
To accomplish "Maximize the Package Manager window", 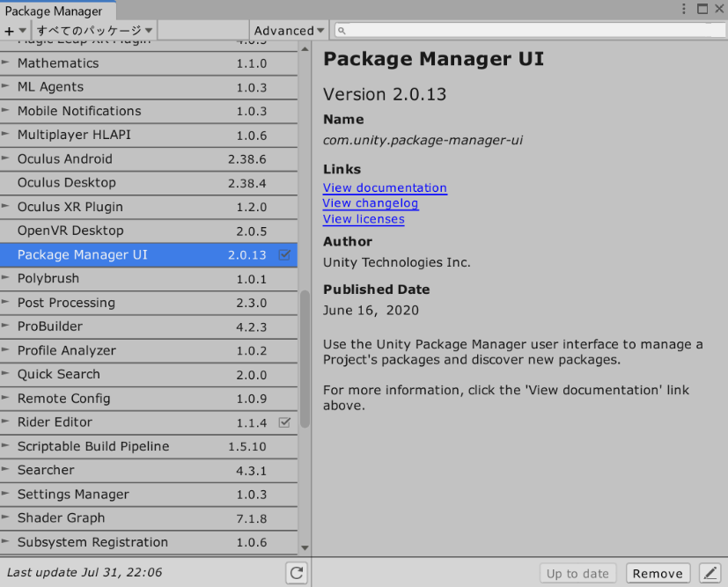I will coord(702,9).
